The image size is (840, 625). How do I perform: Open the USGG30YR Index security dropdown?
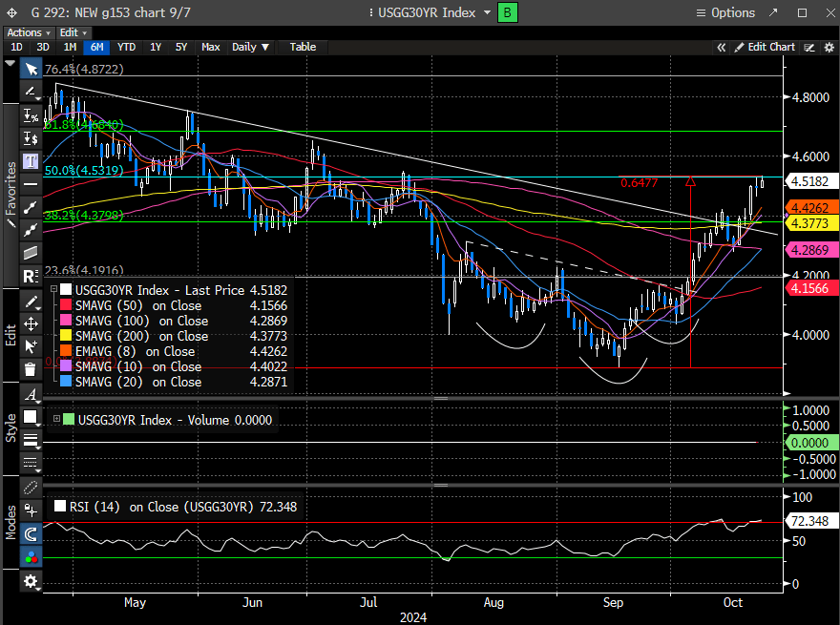coord(486,12)
